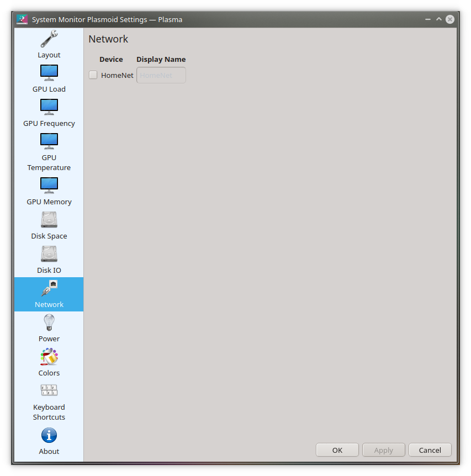
Task: Maximize the settings window
Action: [x=439, y=19]
